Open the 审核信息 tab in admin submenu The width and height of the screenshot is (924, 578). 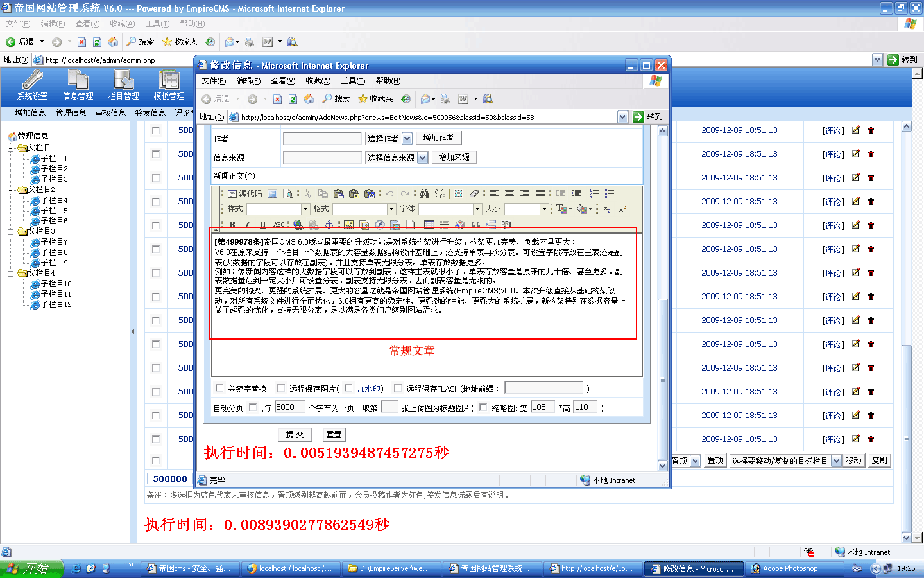[x=110, y=113]
